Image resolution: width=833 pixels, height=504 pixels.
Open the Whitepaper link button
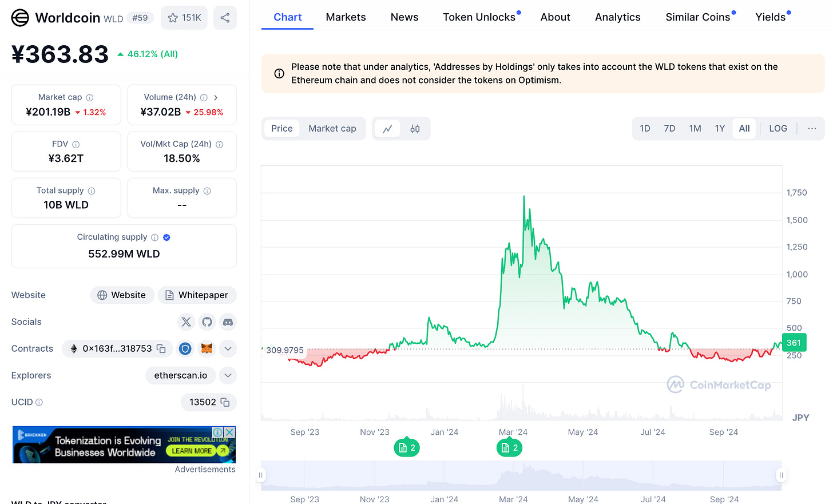(x=197, y=295)
